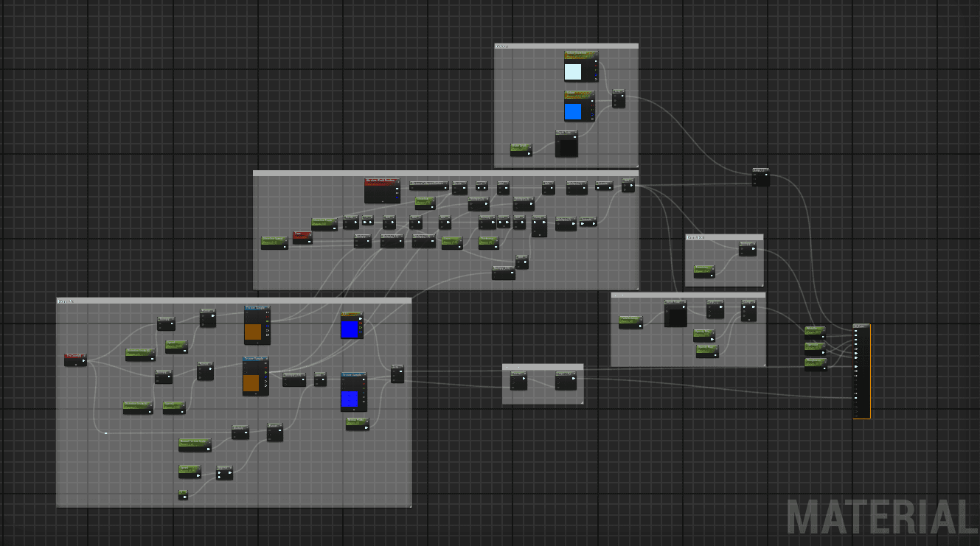Select the right node in the comment box with only dark nodes
The image size is (980, 546).
pyautogui.click(x=566, y=380)
